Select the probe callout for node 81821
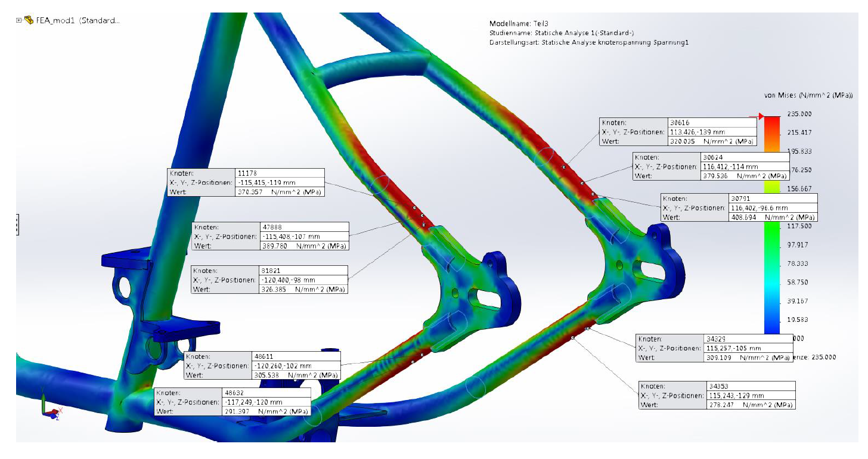868x459 pixels. point(269,280)
